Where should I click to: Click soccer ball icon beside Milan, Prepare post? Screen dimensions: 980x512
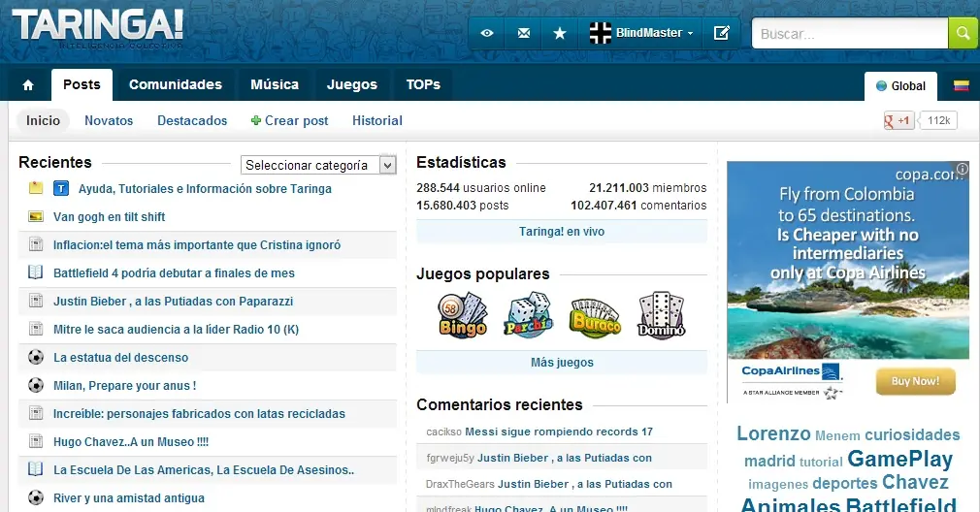click(x=36, y=385)
